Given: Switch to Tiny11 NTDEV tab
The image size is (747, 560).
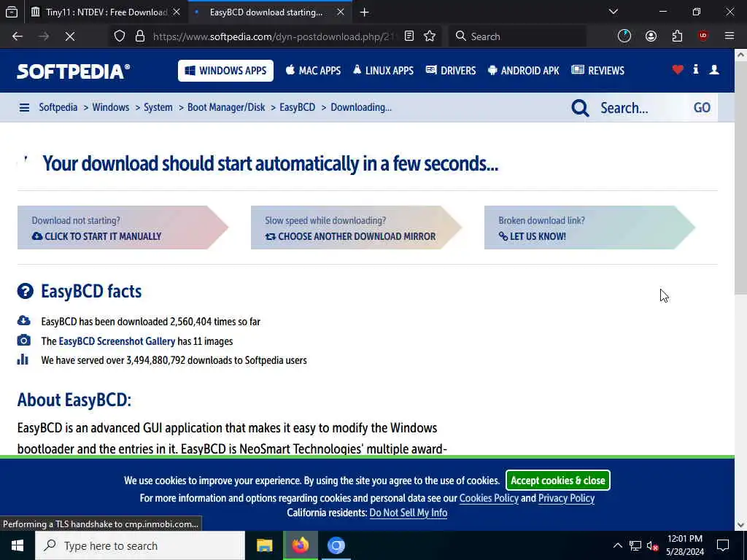Looking at the screenshot, I should pyautogui.click(x=105, y=12).
